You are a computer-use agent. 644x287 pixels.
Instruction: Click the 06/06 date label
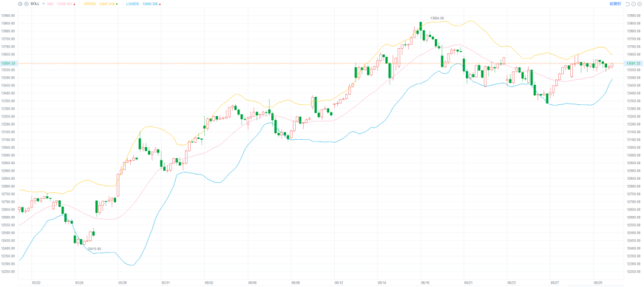pyautogui.click(x=252, y=283)
